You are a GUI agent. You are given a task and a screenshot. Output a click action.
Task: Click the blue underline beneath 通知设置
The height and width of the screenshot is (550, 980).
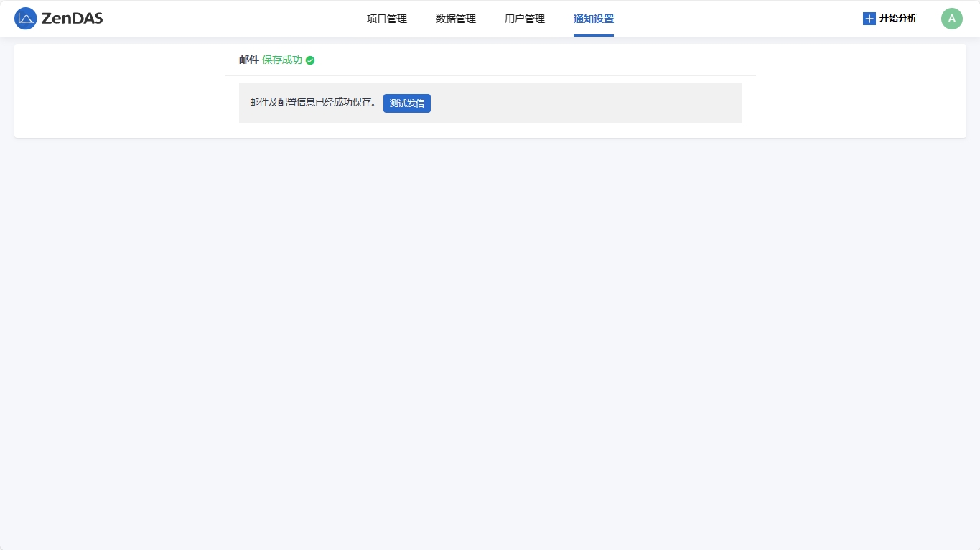pyautogui.click(x=593, y=35)
